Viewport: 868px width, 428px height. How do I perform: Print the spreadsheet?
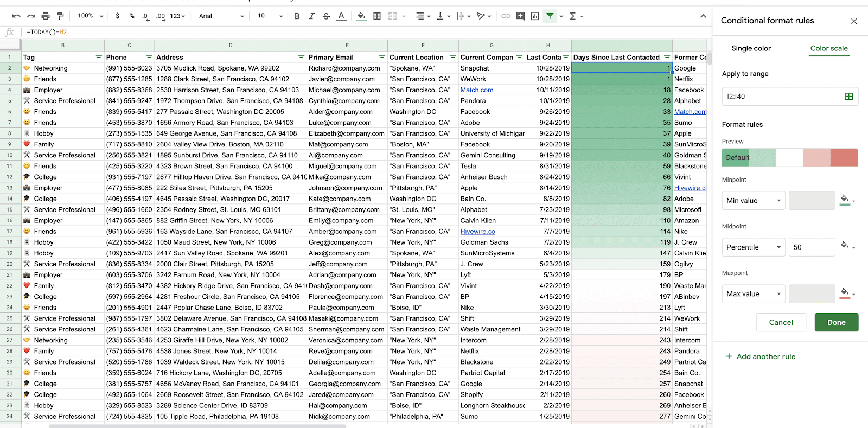point(46,16)
